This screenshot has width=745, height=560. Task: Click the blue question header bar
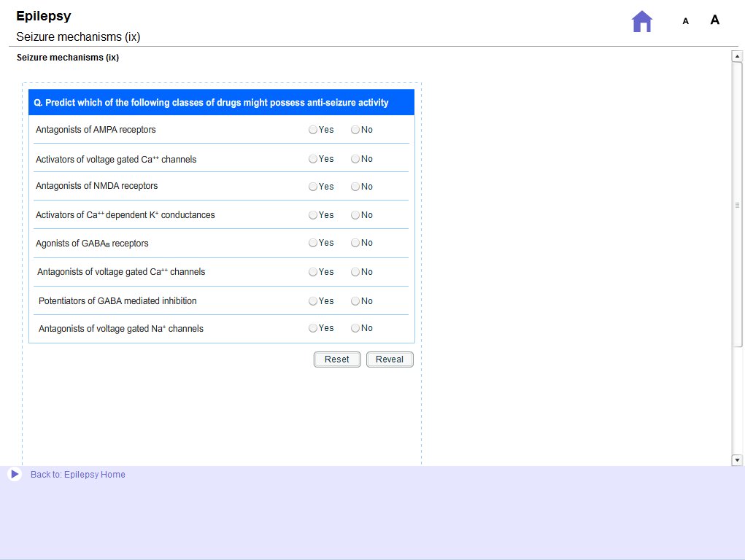tap(223, 102)
